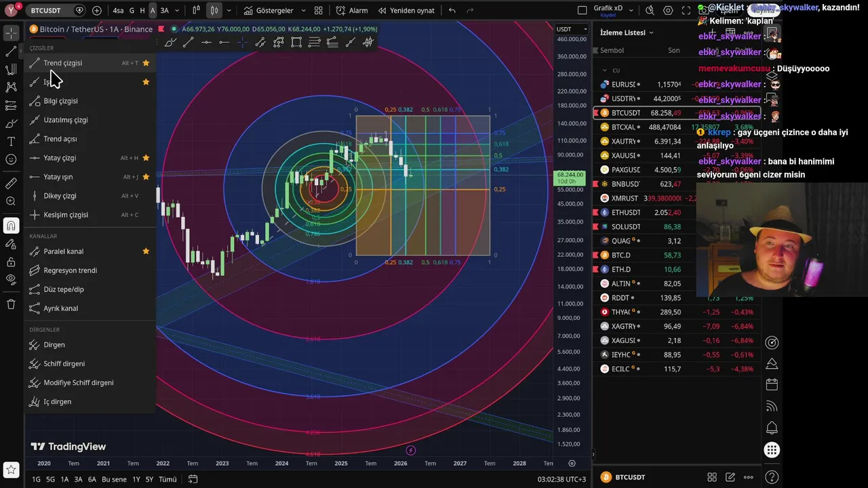Screen dimensions: 868x488
Task: Open the emoji stickers tool in left toolbar
Action: pos(11,160)
